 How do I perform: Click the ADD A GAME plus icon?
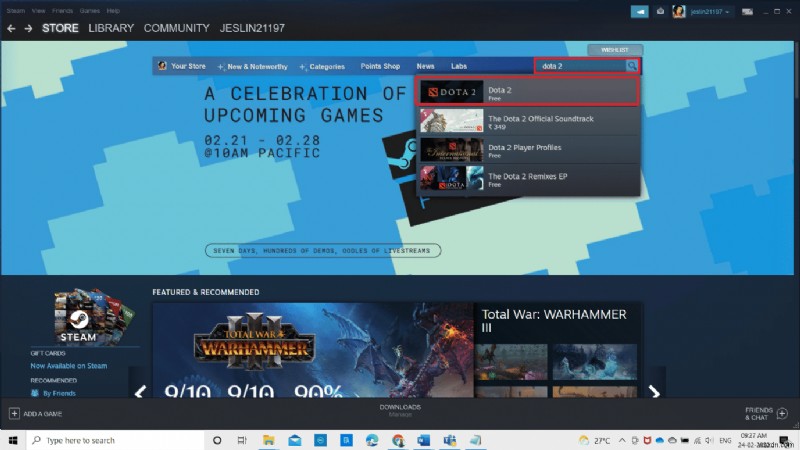(14, 413)
